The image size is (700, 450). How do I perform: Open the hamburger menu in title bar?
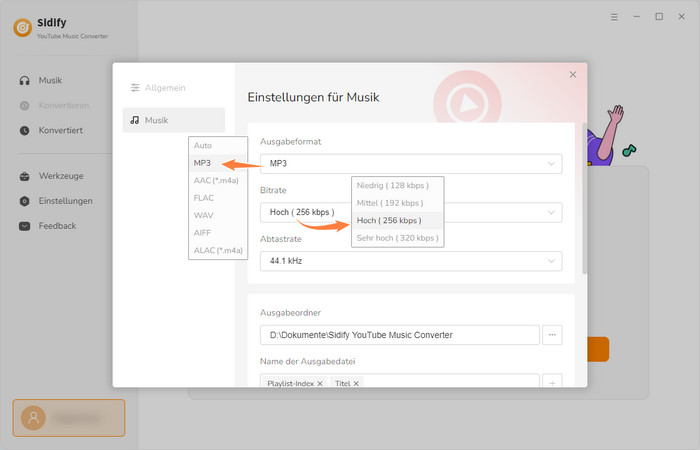click(x=614, y=17)
